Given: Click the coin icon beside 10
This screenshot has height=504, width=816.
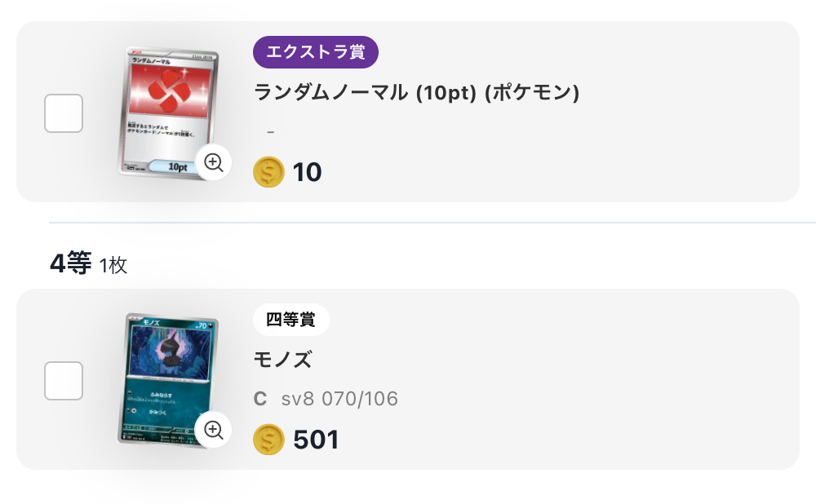Looking at the screenshot, I should point(269,172).
